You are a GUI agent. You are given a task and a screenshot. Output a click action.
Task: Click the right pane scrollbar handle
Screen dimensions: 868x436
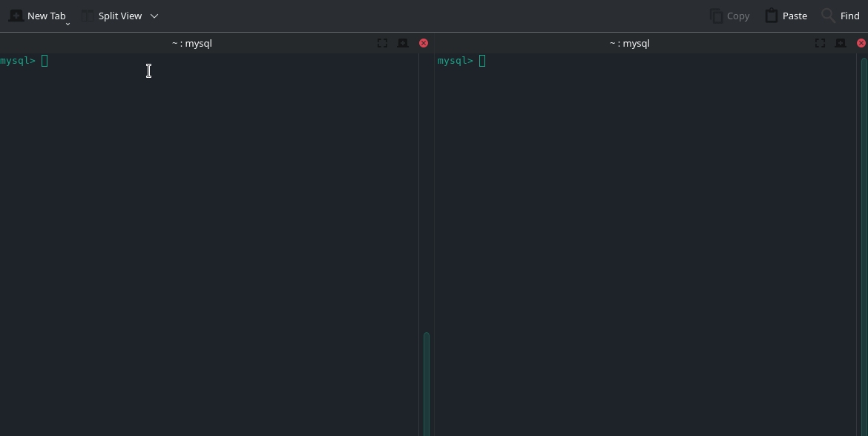pos(864,247)
